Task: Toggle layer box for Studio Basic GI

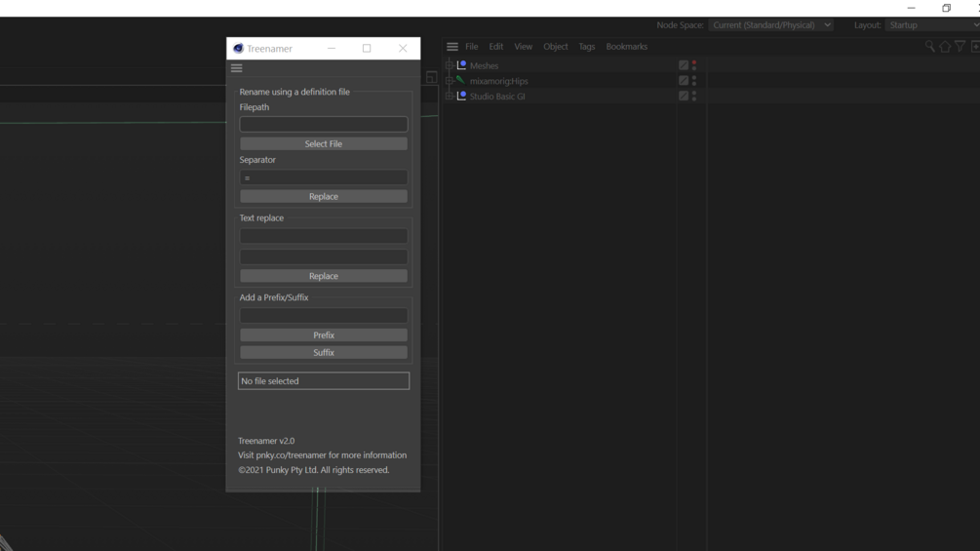Action: [x=684, y=96]
